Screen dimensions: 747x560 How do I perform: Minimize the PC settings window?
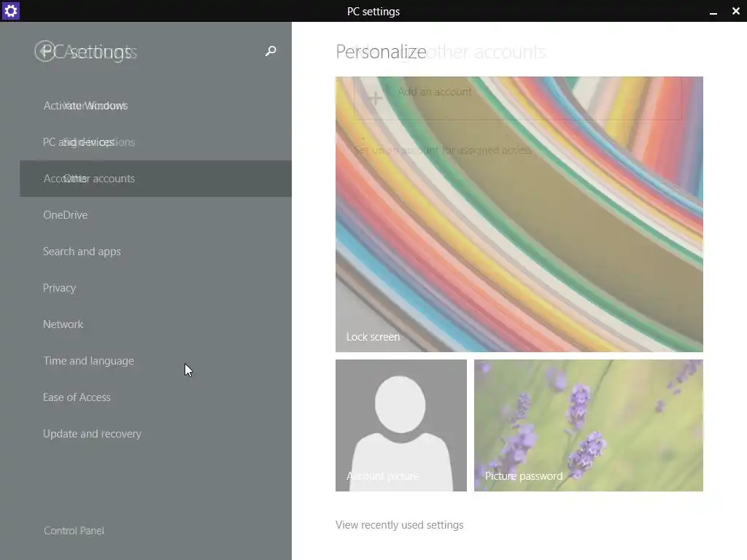[x=713, y=12]
